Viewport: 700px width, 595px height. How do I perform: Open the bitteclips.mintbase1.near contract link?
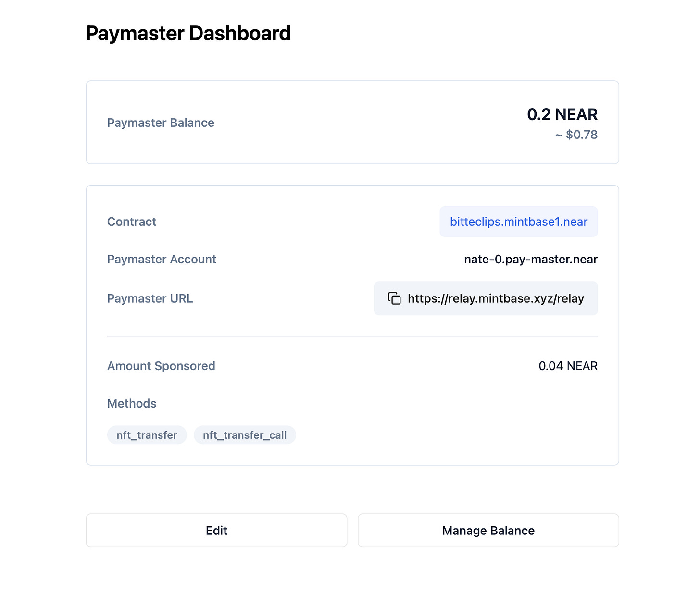[x=519, y=222]
